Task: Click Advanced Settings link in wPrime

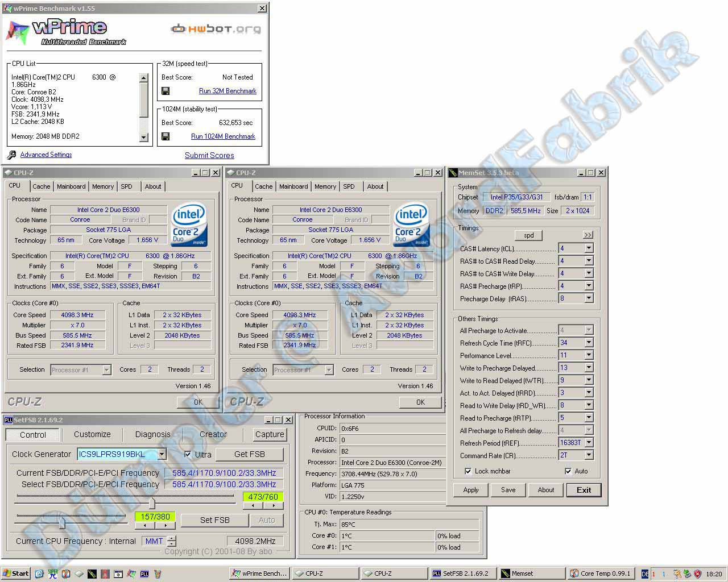Action: coord(46,155)
